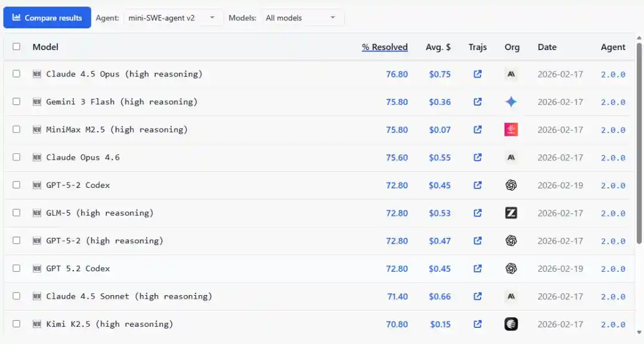Click scrollbar up arrow at table top
Viewport: 644px width, 344px height.
click(x=639, y=38)
